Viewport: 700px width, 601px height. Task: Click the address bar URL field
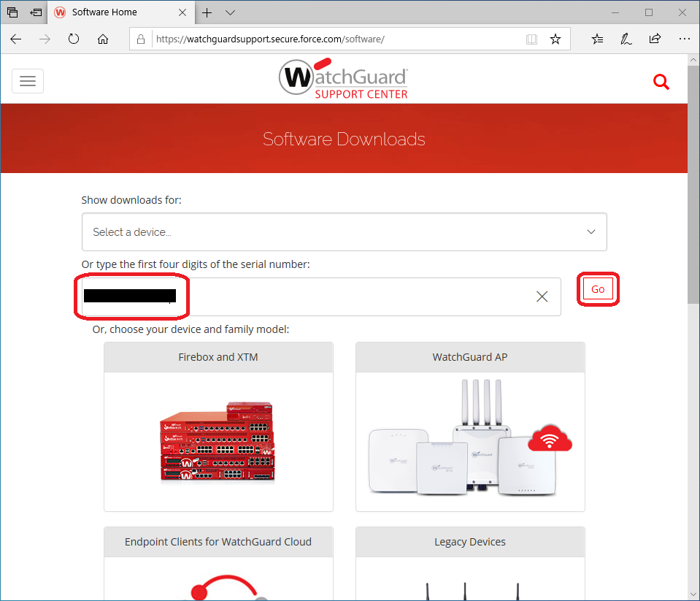pyautogui.click(x=339, y=39)
